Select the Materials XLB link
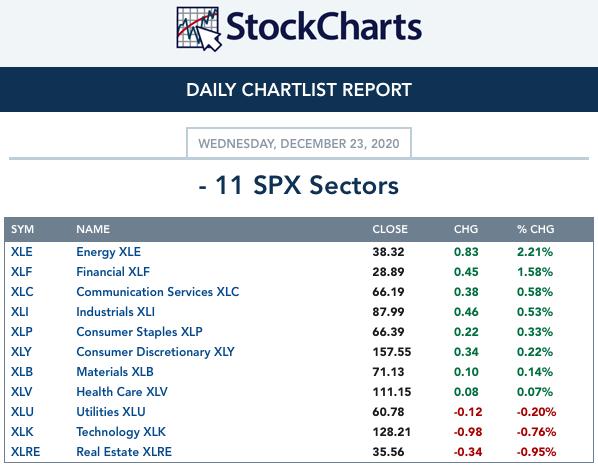Image resolution: width=598 pixels, height=467 pixels. point(115,372)
